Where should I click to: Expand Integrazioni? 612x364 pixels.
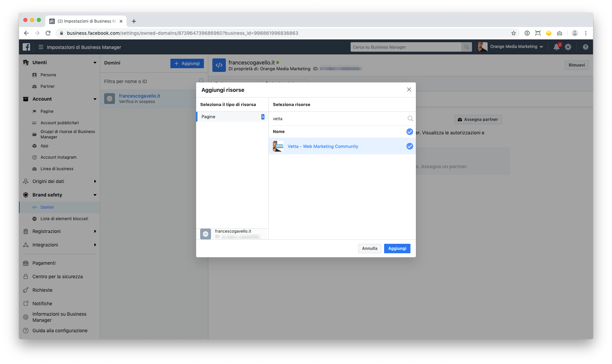[x=95, y=245]
